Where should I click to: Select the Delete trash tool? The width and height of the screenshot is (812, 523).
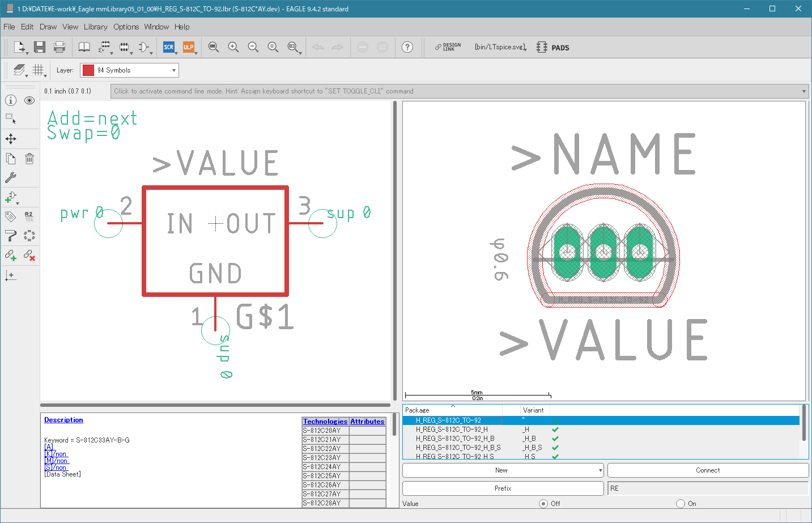pos(29,159)
